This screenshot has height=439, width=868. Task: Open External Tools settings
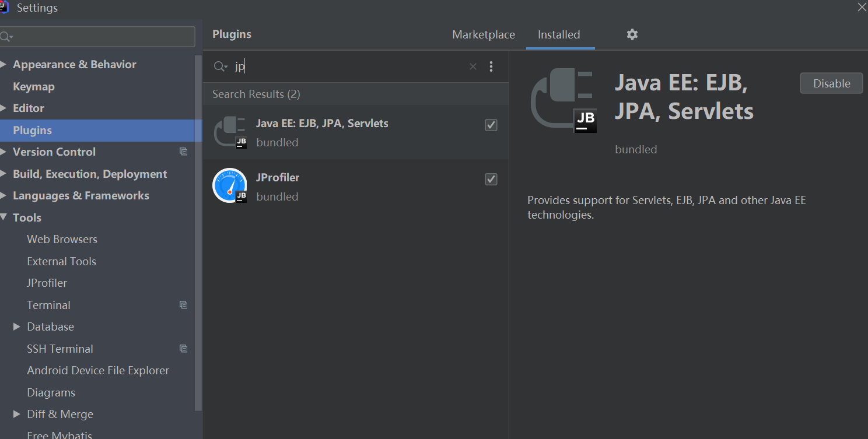pos(61,261)
